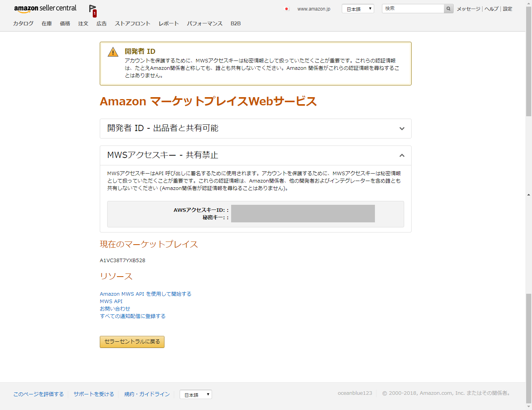The image size is (532, 410).
Task: Open the 広告 menu
Action: click(102, 23)
